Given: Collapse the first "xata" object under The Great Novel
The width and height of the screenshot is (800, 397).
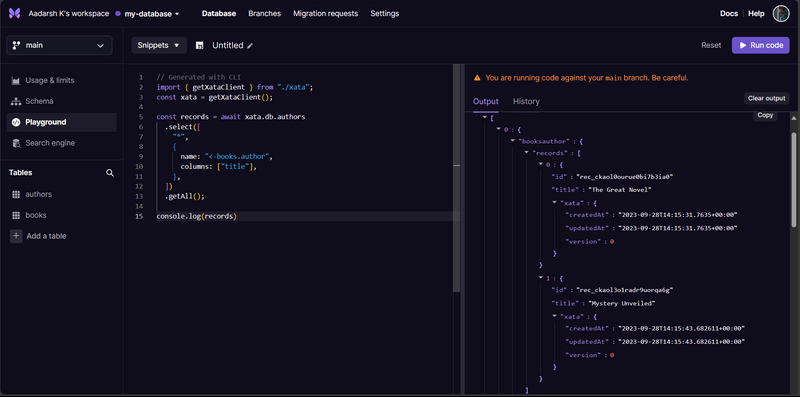Looking at the screenshot, I should click(555, 203).
